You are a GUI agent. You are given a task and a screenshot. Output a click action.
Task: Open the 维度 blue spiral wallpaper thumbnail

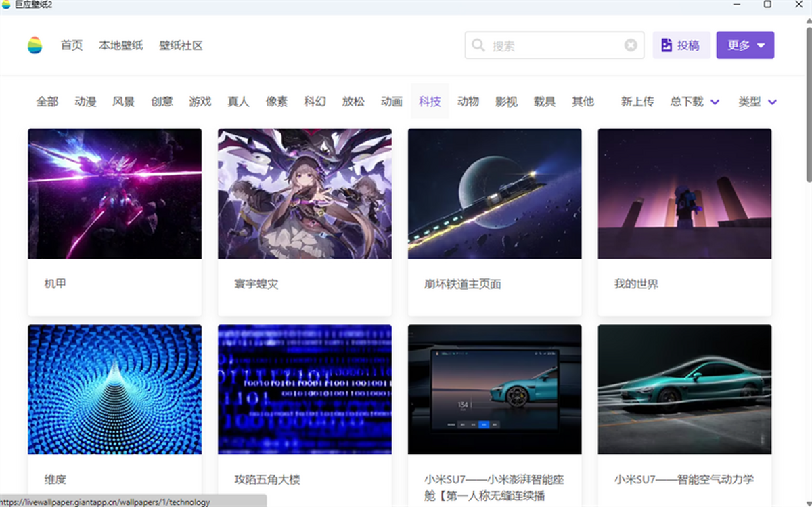tap(115, 389)
